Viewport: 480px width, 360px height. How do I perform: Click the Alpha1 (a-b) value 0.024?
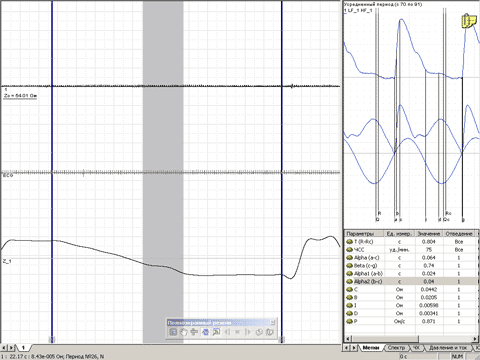pyautogui.click(x=429, y=274)
